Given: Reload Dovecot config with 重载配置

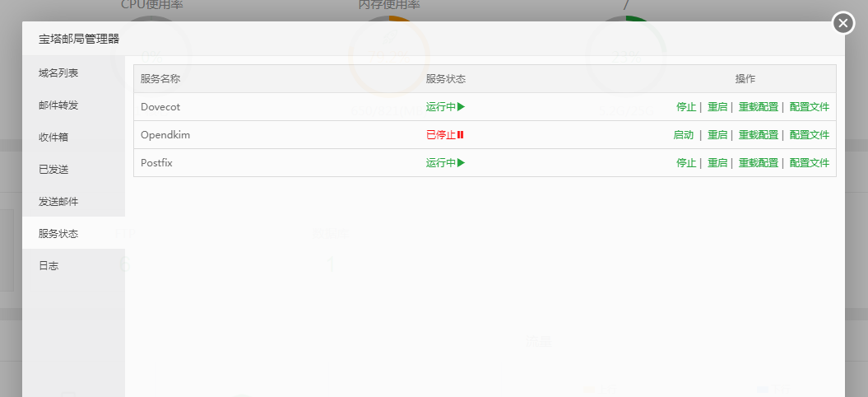Looking at the screenshot, I should click(759, 107).
